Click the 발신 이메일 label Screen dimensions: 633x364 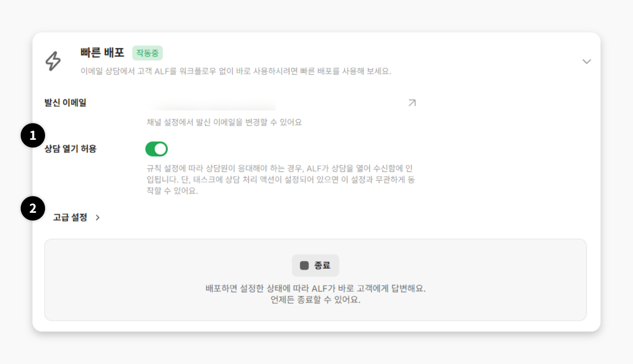click(65, 103)
